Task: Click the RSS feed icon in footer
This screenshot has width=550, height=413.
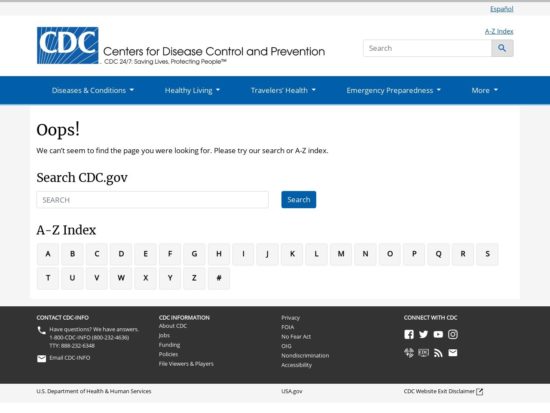Action: click(438, 353)
